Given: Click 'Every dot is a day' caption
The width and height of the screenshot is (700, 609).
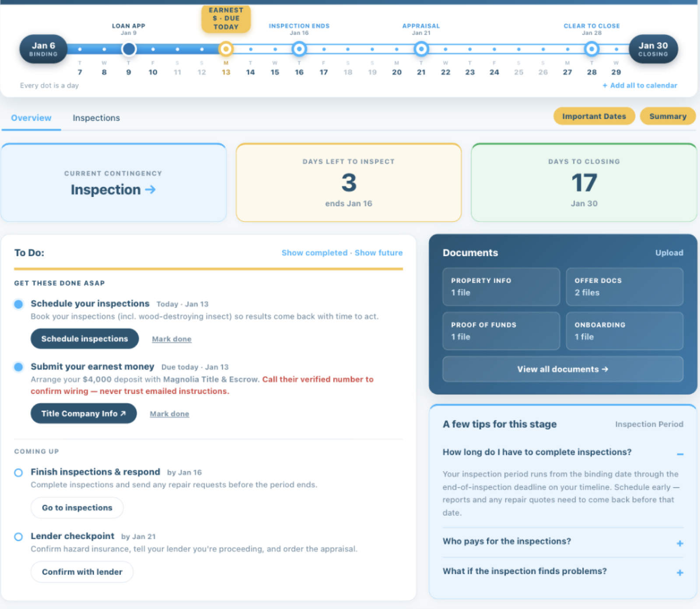Looking at the screenshot, I should [49, 85].
